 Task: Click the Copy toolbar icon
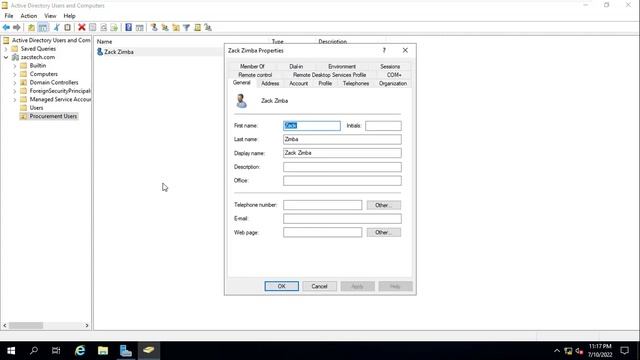(x=67, y=27)
